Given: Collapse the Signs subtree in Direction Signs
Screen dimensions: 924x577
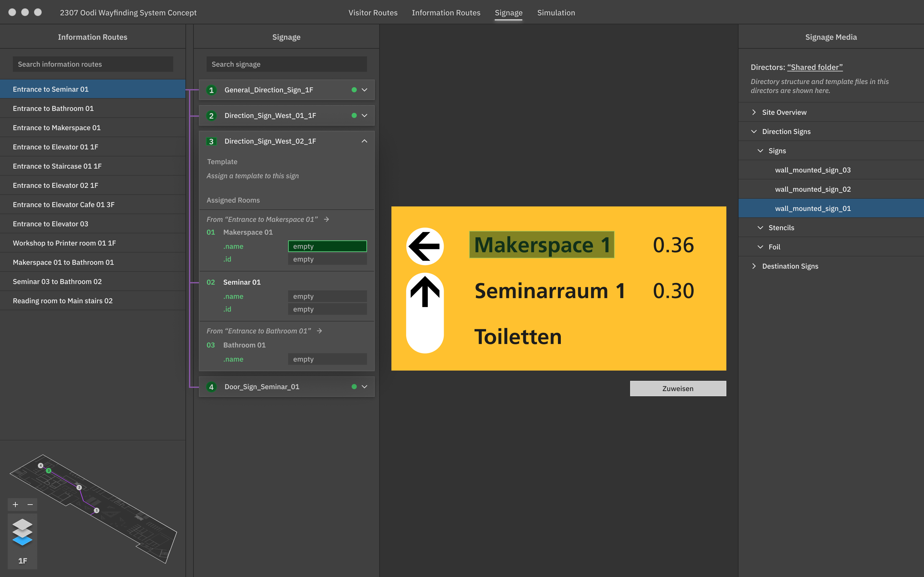Looking at the screenshot, I should (x=760, y=150).
